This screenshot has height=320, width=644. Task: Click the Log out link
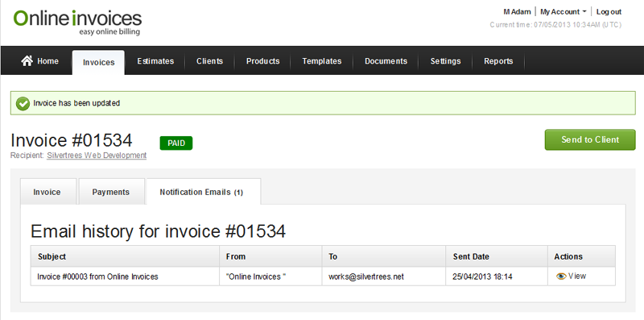tap(609, 12)
